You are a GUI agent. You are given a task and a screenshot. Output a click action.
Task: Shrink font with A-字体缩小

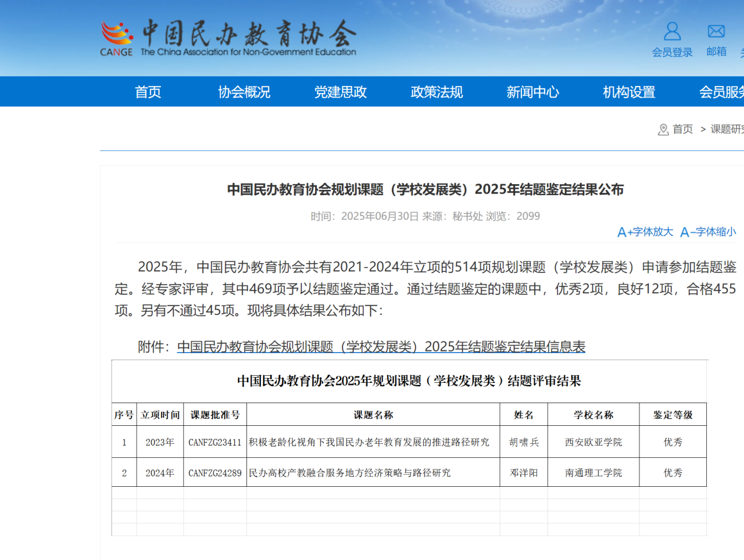pos(708,232)
